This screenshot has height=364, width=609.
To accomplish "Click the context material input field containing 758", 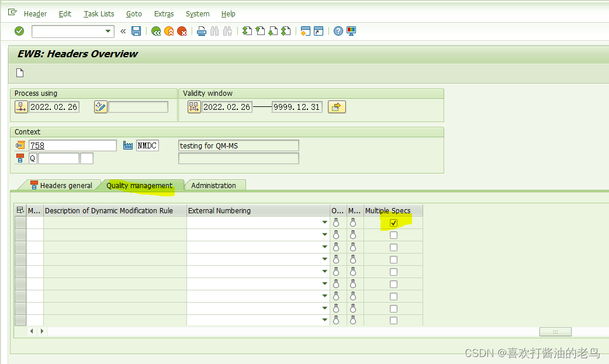I will (x=72, y=145).
